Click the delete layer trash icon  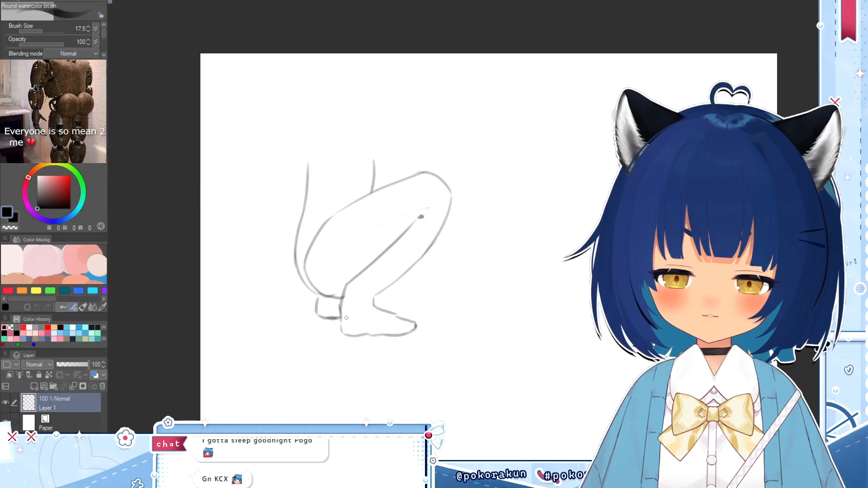[103, 386]
